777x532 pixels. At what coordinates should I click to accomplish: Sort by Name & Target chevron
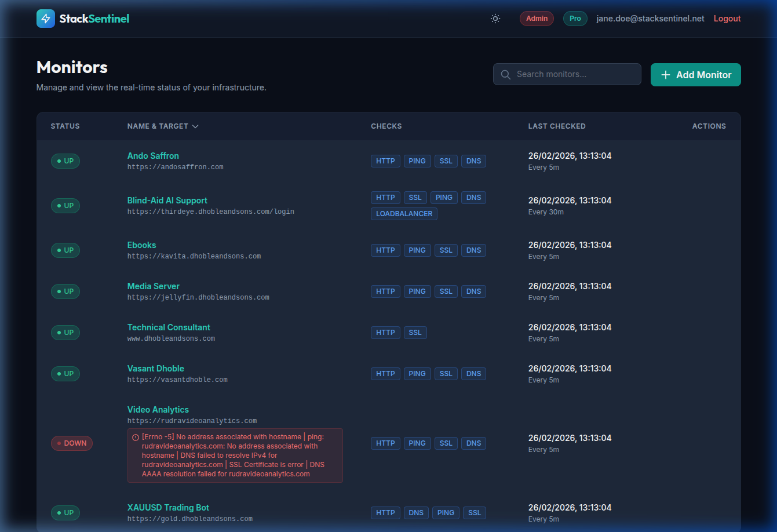tap(195, 126)
